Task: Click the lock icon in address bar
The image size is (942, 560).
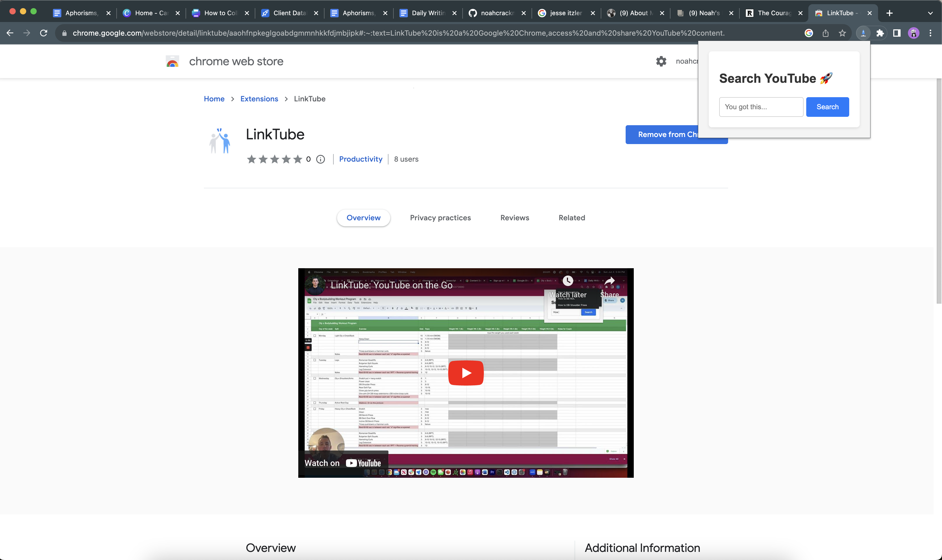Action: (x=64, y=33)
